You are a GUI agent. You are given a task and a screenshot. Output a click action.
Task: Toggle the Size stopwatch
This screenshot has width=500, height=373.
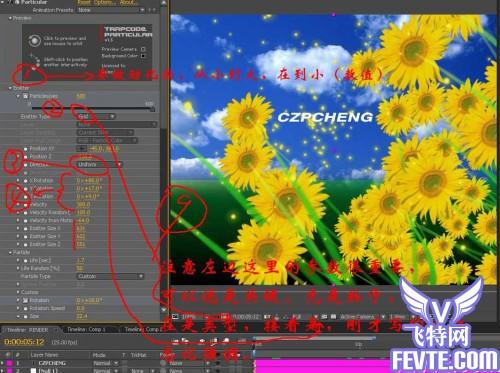click(x=25, y=316)
